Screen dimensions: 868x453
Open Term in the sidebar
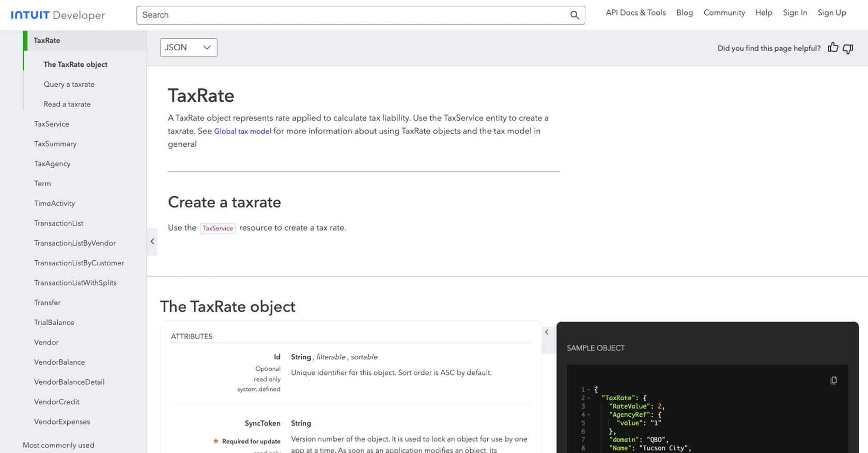pyautogui.click(x=42, y=184)
